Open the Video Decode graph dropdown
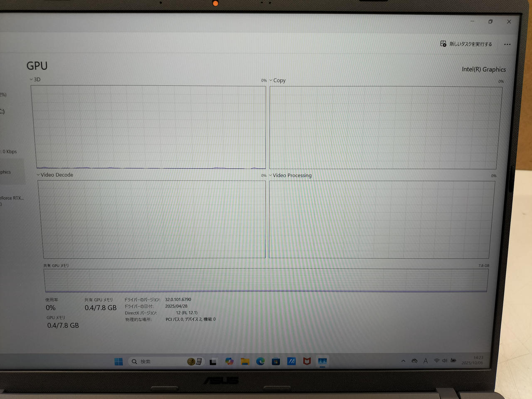 tap(38, 175)
